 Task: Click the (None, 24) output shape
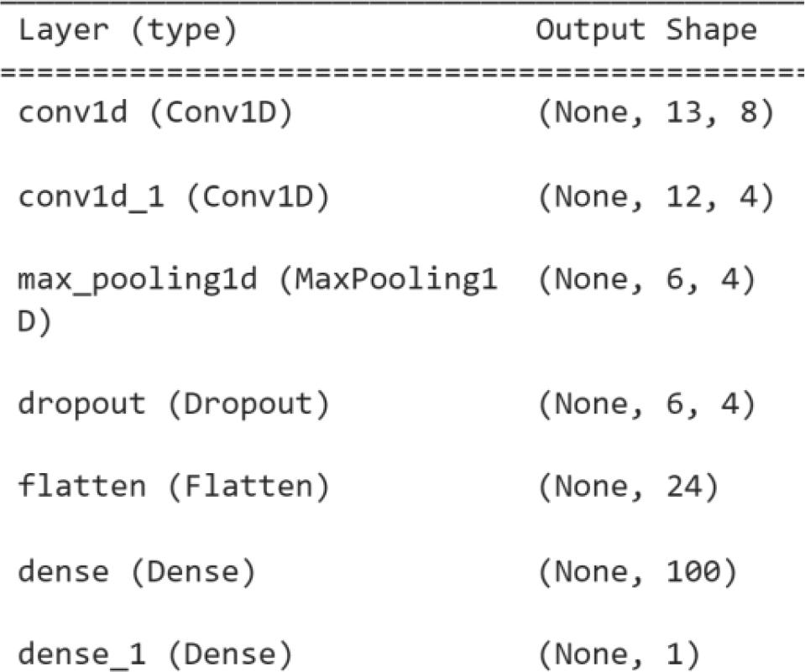pos(627,488)
